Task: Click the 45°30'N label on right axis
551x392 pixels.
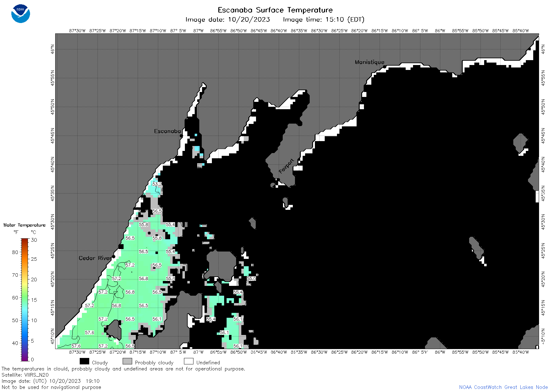Action: pos(543,222)
